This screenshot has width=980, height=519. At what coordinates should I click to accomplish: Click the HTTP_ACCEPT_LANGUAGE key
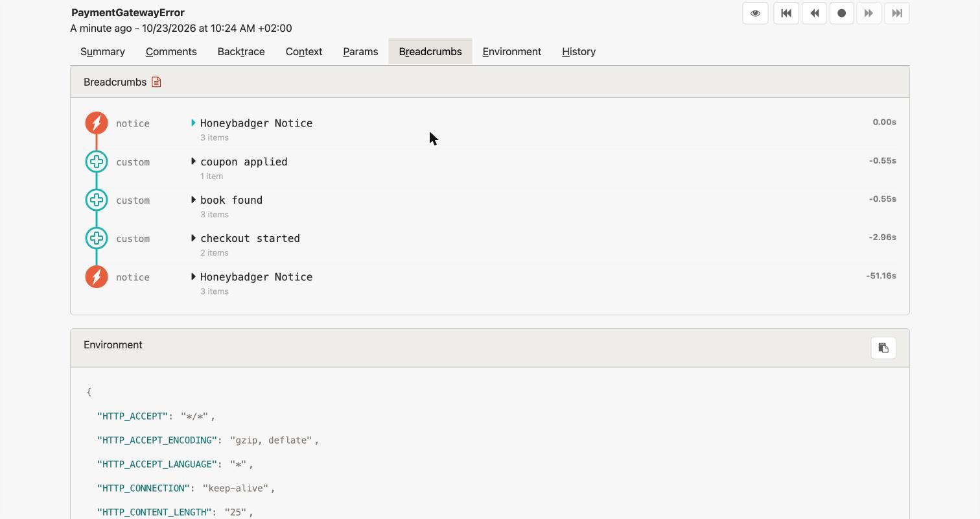click(x=157, y=464)
